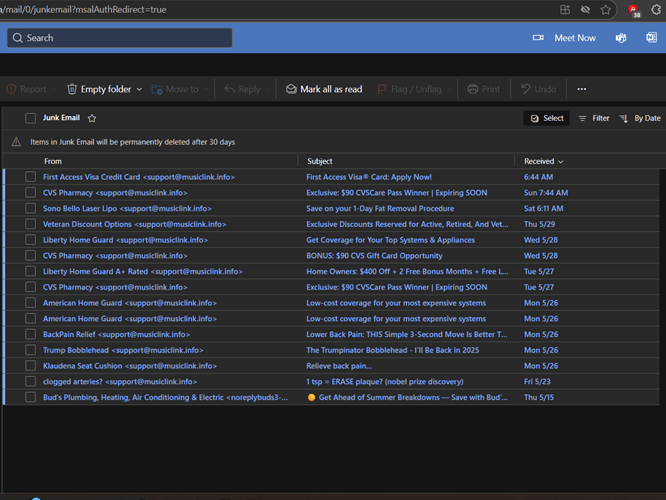Open the Teams icon in header
666x500 pixels.
(621, 38)
